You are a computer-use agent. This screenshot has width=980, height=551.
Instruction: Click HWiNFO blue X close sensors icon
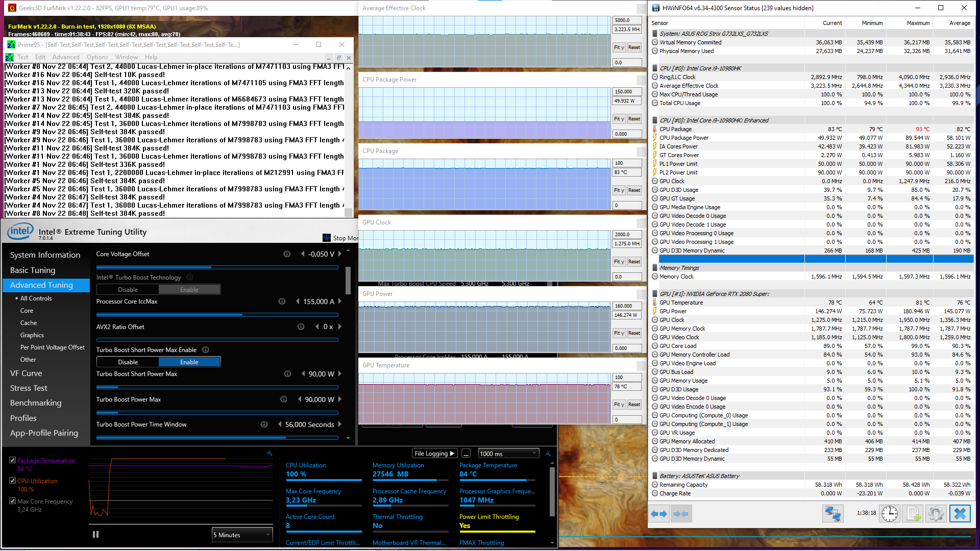click(x=960, y=514)
